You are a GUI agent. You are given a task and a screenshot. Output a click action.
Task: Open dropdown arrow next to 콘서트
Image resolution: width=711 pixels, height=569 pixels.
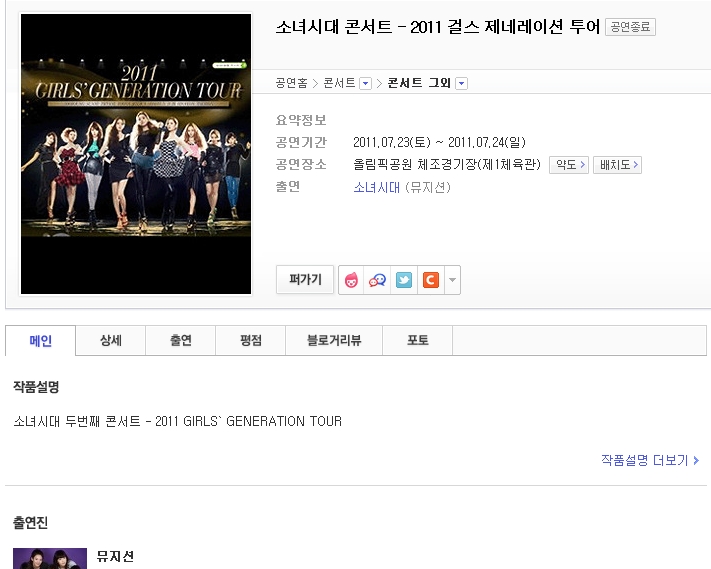click(365, 83)
